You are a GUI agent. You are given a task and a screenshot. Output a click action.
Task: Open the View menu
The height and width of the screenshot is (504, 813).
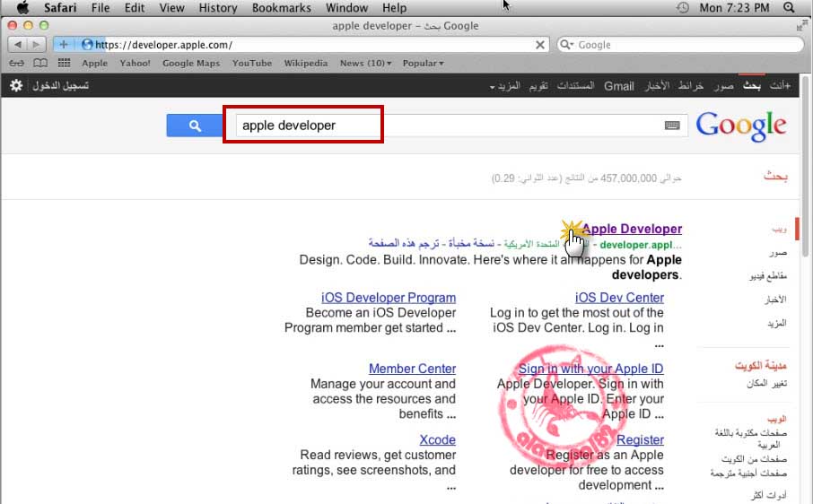171,8
